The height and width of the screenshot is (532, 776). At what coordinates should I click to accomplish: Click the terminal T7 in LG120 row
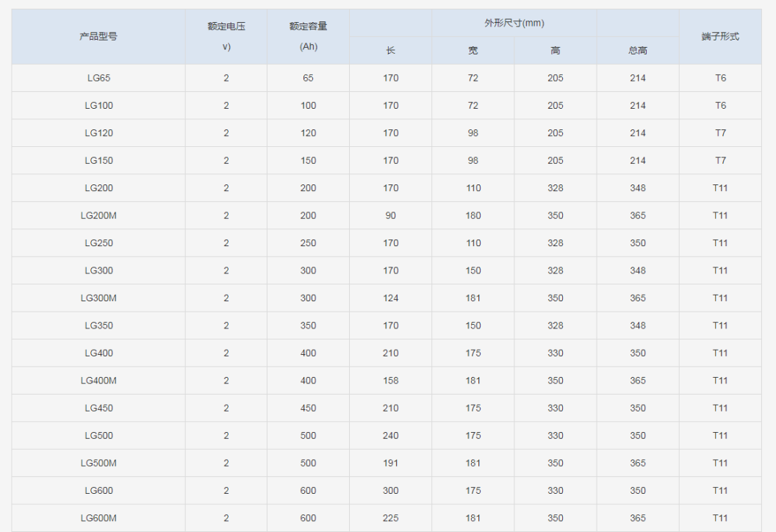pyautogui.click(x=720, y=132)
